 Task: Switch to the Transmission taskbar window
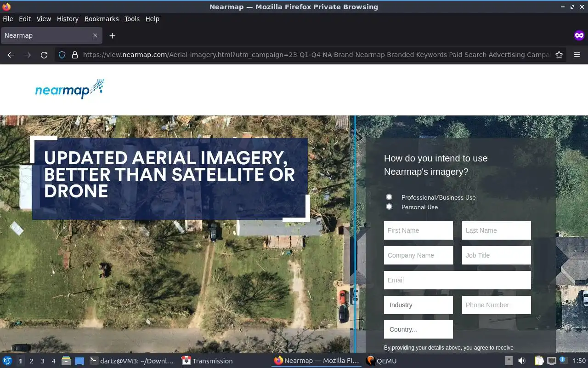207,361
